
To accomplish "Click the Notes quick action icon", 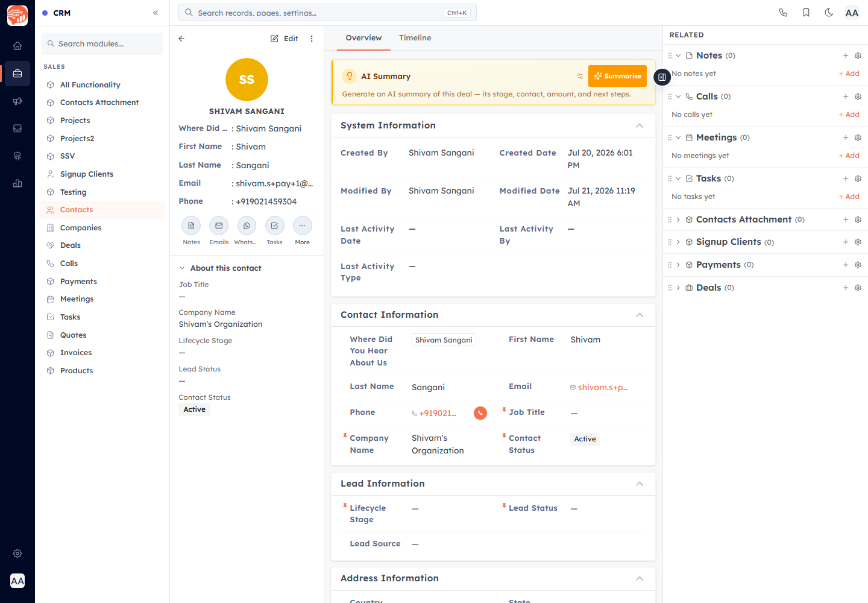I will (191, 226).
